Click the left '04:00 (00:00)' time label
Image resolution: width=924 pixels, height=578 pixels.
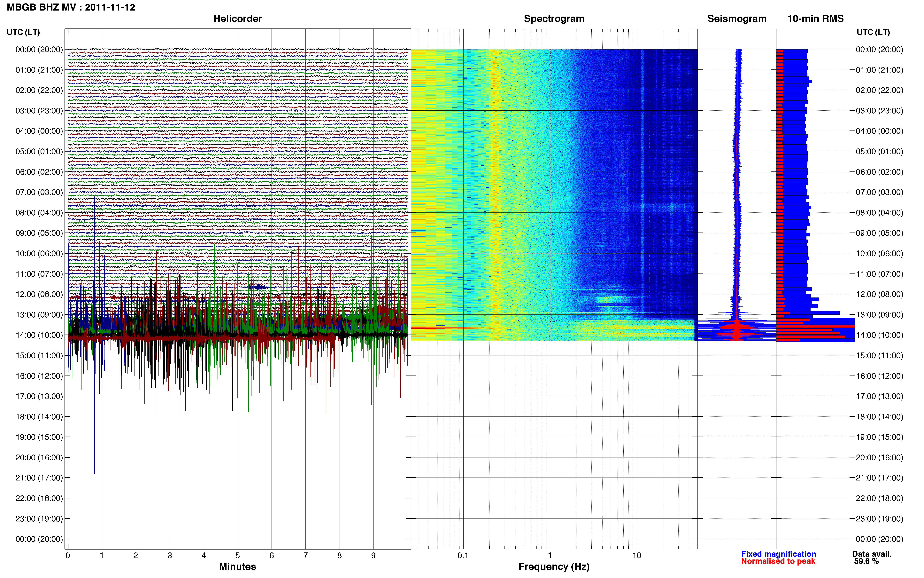(x=39, y=131)
